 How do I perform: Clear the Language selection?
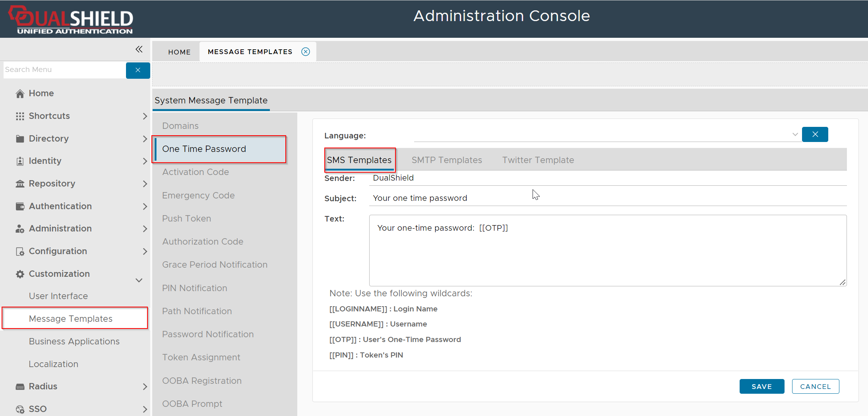[815, 134]
